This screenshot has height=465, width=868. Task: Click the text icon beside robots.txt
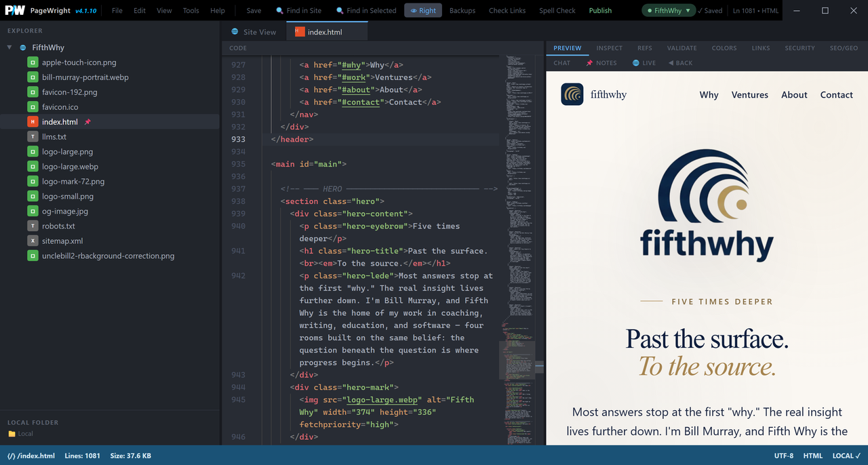pos(33,226)
